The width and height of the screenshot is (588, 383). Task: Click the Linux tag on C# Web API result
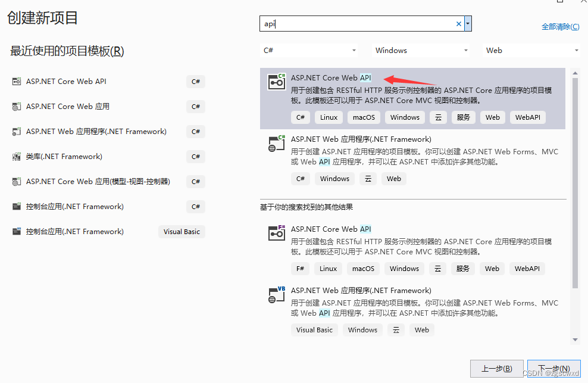point(329,117)
